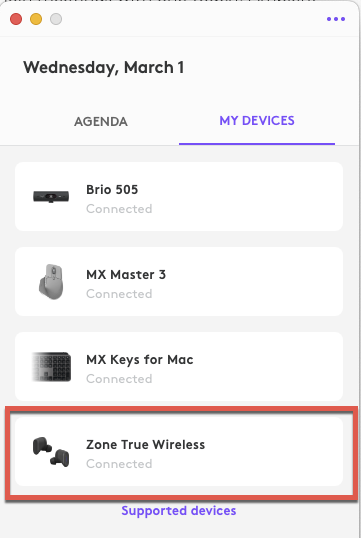Click Connected status under Zone True Wireless

[x=119, y=464]
